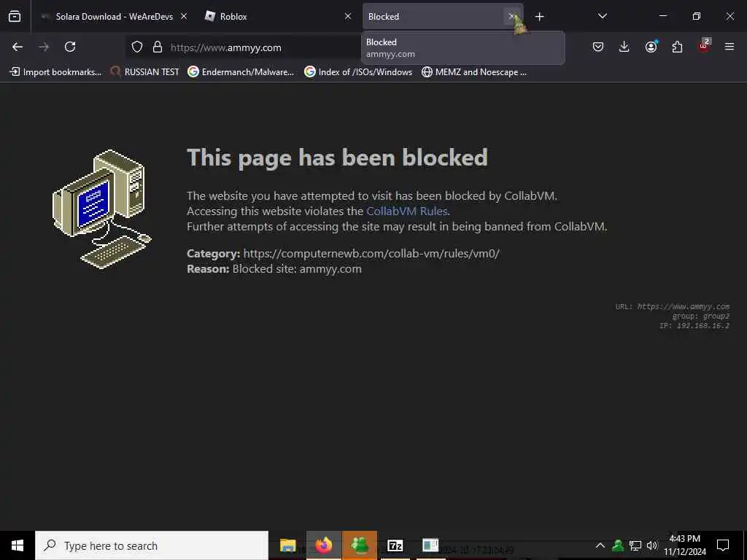This screenshot has height=560, width=747.
Task: Open the volume control
Action: click(x=651, y=545)
